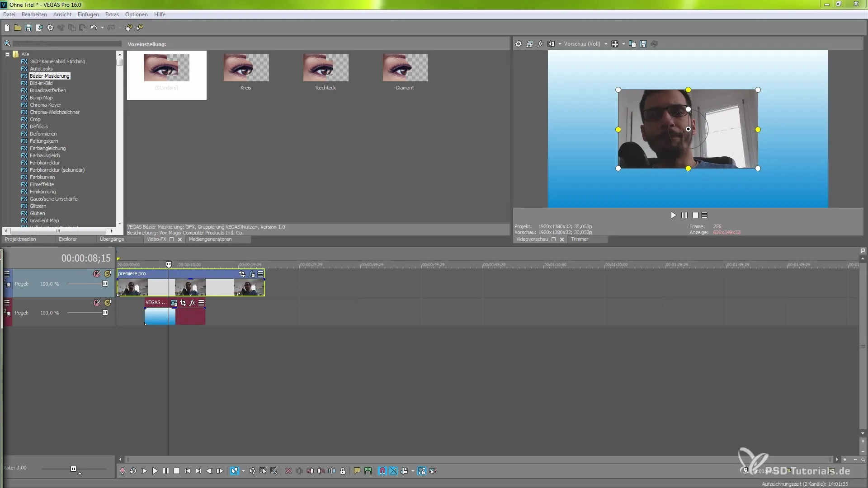Image resolution: width=868 pixels, height=488 pixels.
Task: Select Chroma-Keyer in the FX list
Action: (x=45, y=105)
